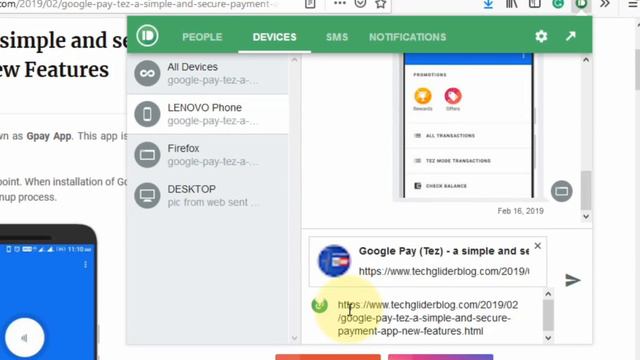640x360 pixels.
Task: Click the LENOVO Phone icon
Action: coord(147,114)
